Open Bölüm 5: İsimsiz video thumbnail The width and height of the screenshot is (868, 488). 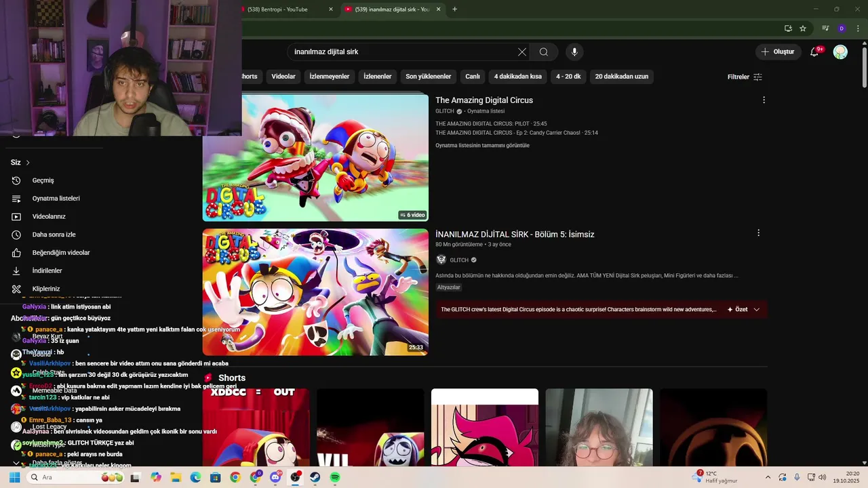[x=315, y=292]
